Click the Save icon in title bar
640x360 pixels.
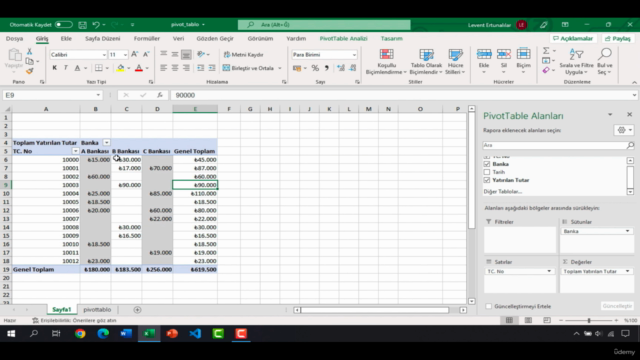(82, 25)
